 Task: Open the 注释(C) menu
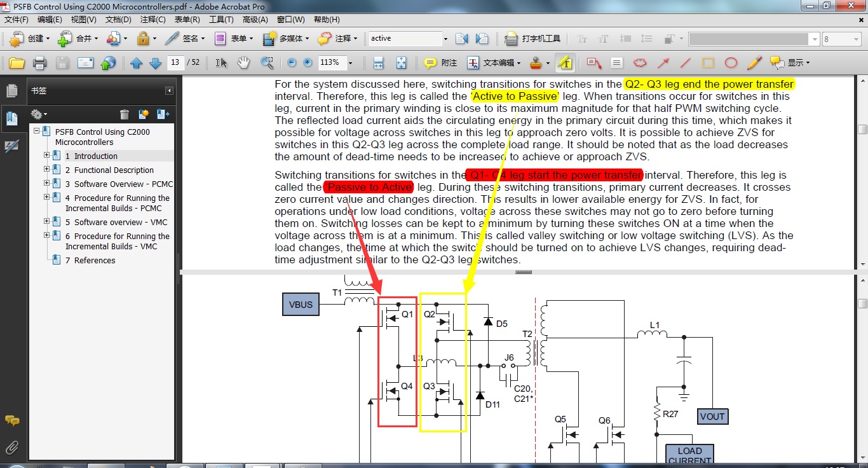click(x=153, y=20)
